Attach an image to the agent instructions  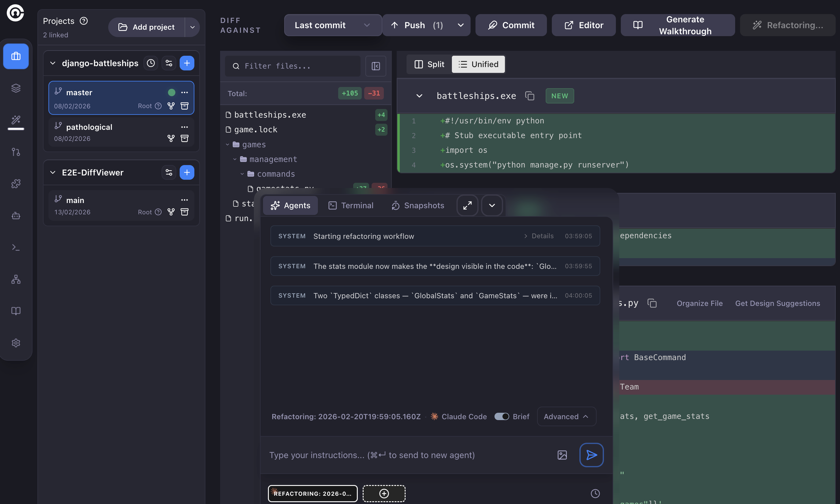562,455
